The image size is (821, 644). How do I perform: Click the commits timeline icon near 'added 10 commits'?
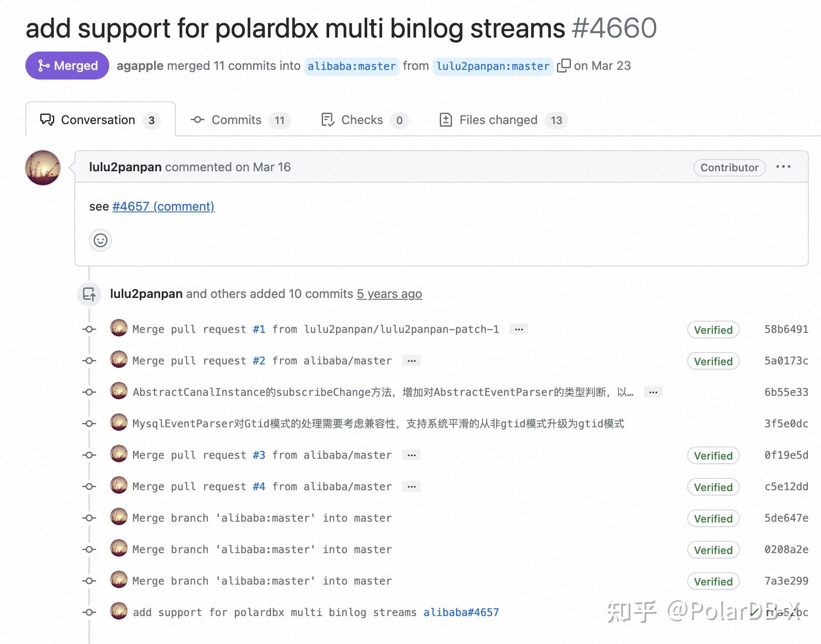point(89,294)
